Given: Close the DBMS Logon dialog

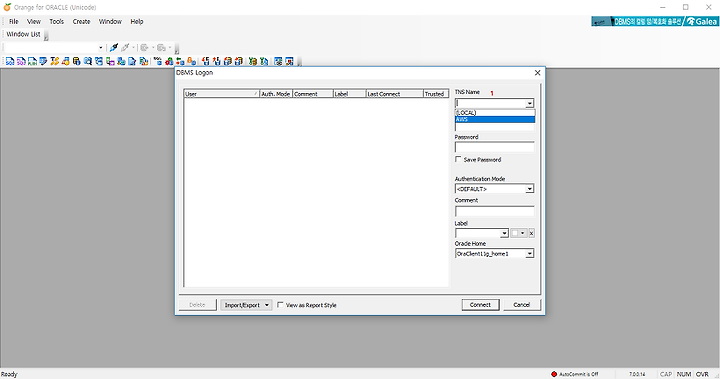Looking at the screenshot, I should tap(537, 73).
